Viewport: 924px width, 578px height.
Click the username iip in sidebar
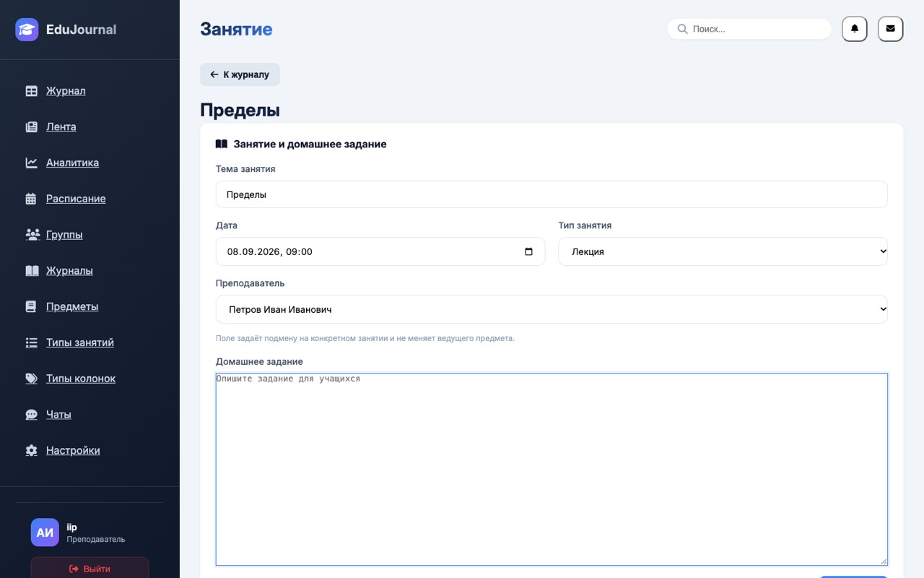point(71,527)
